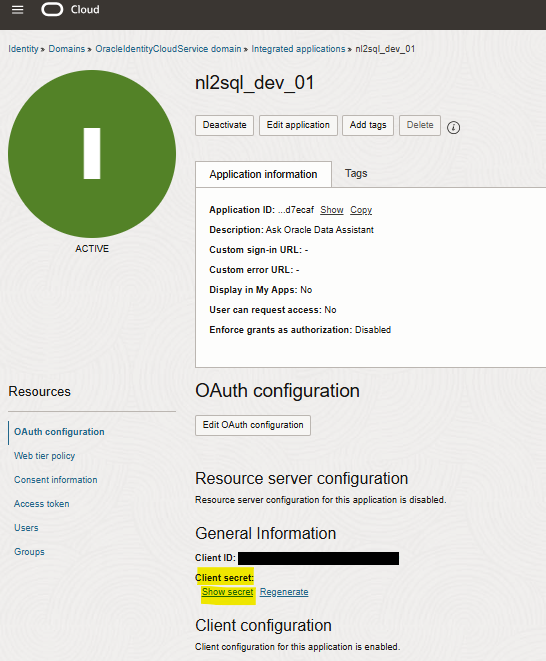This screenshot has width=546, height=661.
Task: Click the 'Custom error URL' row
Action: click(254, 270)
